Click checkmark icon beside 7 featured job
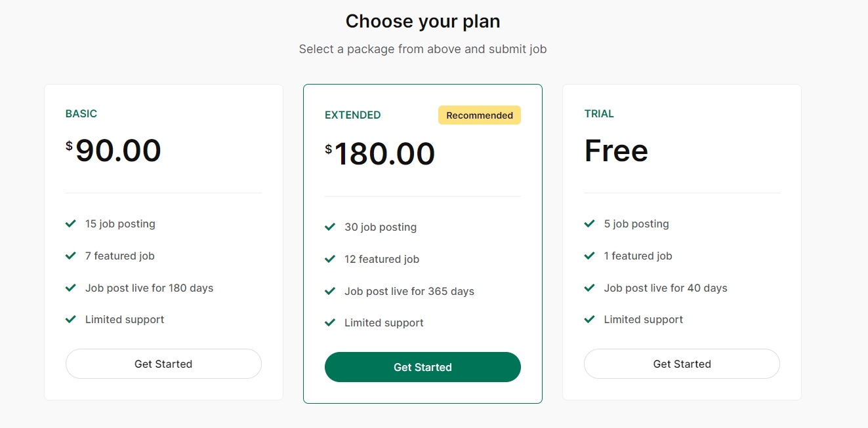Viewport: 868px width, 428px height. tap(71, 256)
